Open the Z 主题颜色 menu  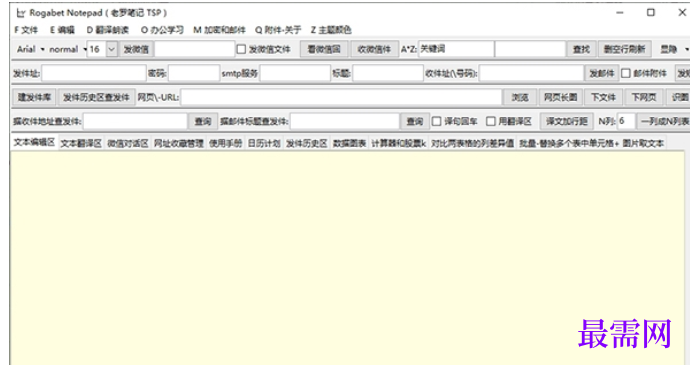click(331, 30)
